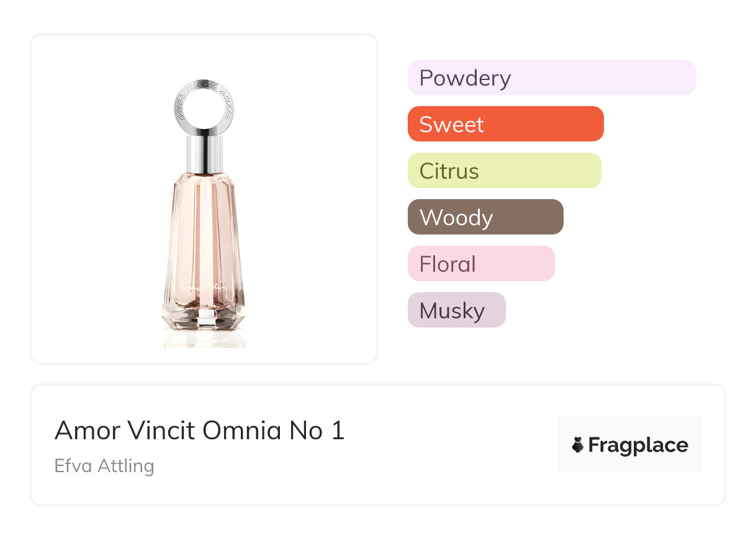This screenshot has width=756, height=536.
Task: Pick the Musky accord bar
Action: click(456, 310)
